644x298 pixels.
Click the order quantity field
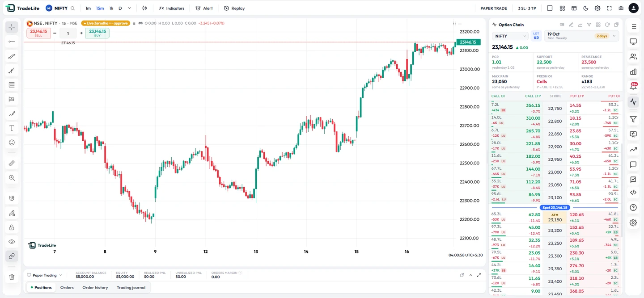(68, 33)
